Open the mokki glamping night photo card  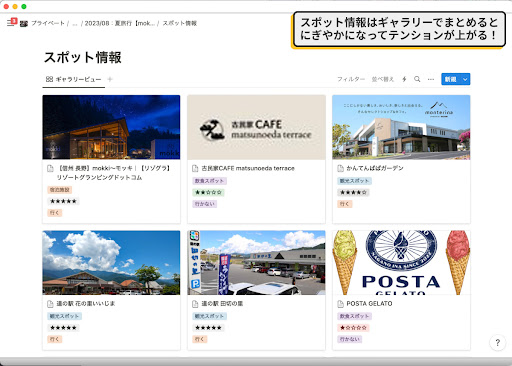(x=111, y=127)
